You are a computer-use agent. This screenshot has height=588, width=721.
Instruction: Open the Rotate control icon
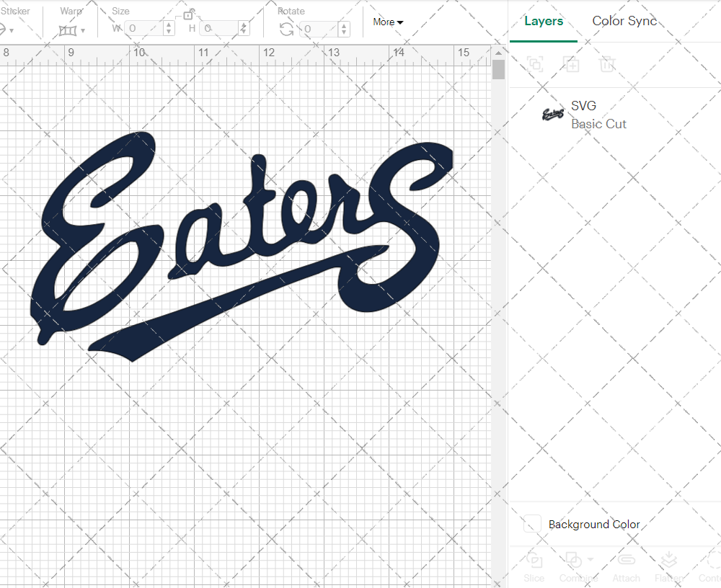(286, 28)
